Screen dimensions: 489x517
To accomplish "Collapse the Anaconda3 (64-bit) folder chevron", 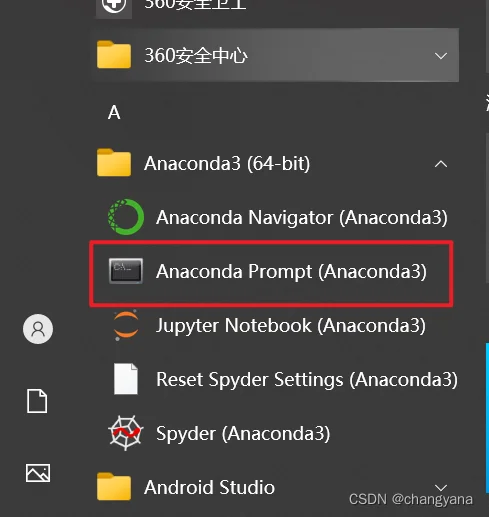I will [x=441, y=164].
